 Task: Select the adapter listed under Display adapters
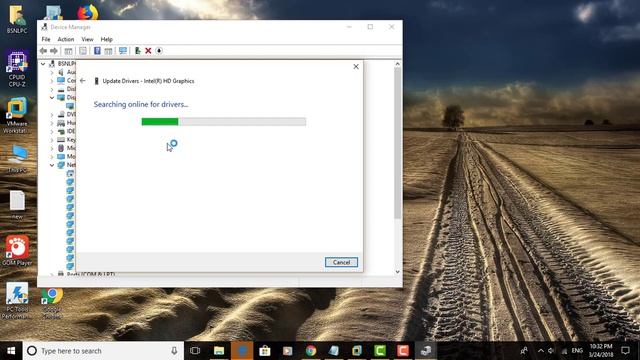pyautogui.click(x=70, y=106)
